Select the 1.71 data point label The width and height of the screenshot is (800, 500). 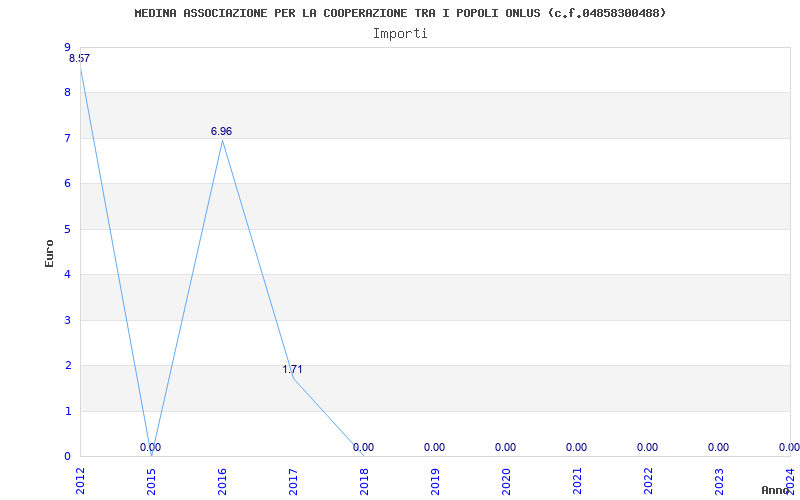point(292,369)
